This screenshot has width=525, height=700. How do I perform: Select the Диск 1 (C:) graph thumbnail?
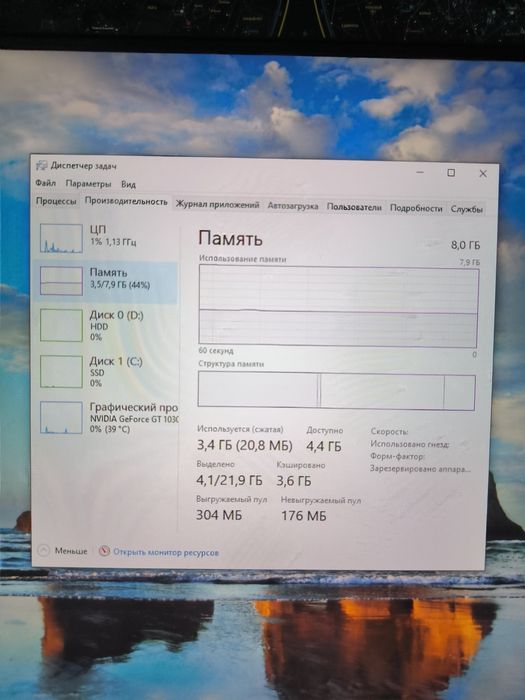pos(61,371)
